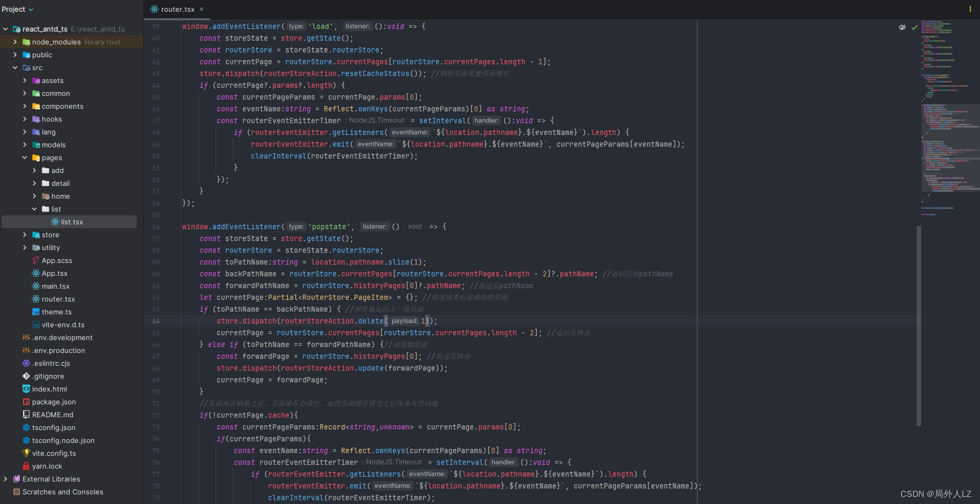
Task: Open Scratches and Consoles node
Action: click(x=63, y=492)
